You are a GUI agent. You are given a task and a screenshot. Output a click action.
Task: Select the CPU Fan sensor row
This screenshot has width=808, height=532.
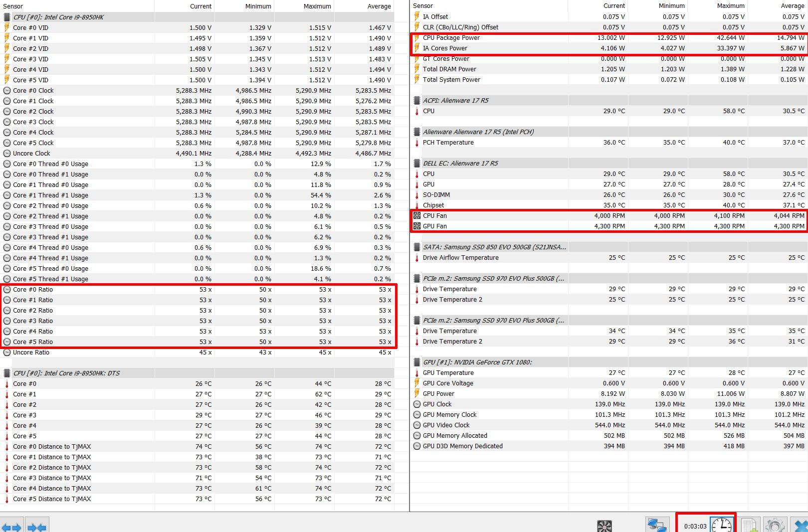pyautogui.click(x=435, y=216)
